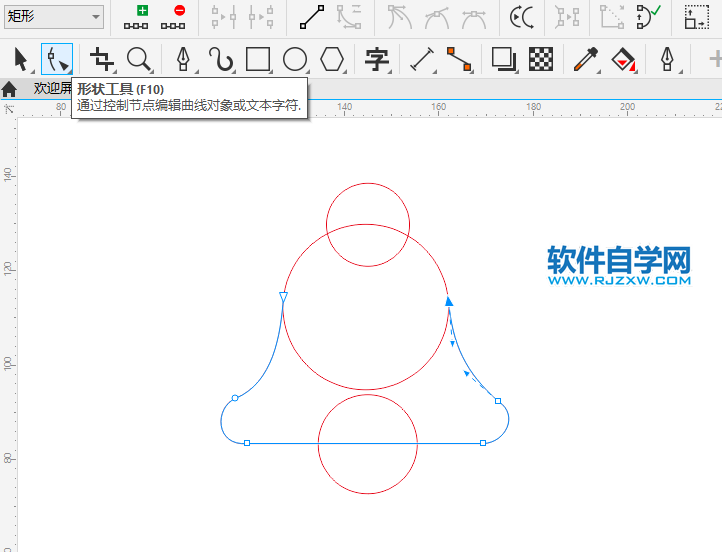The image size is (722, 552).
Task: Click the Join Two Nodes icon
Action: pyautogui.click(x=224, y=17)
